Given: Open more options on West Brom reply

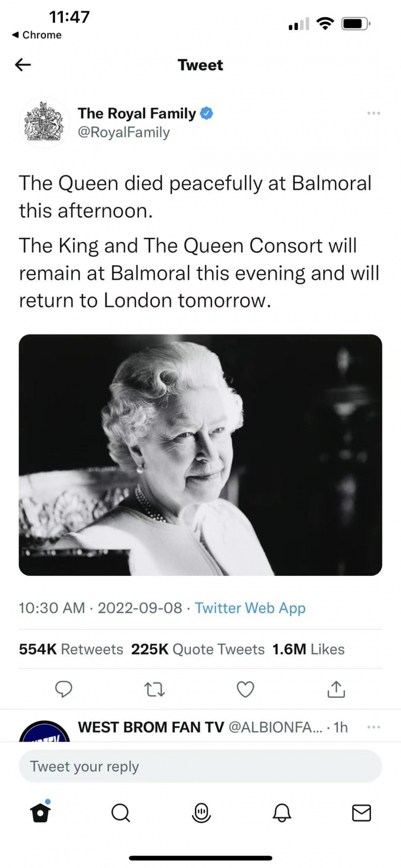Looking at the screenshot, I should 373,727.
